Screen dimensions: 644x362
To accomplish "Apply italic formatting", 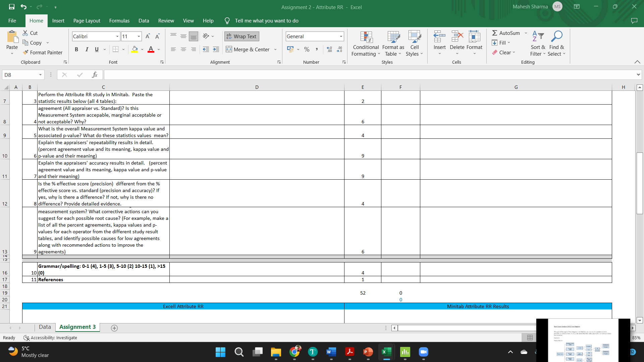I will click(x=87, y=49).
